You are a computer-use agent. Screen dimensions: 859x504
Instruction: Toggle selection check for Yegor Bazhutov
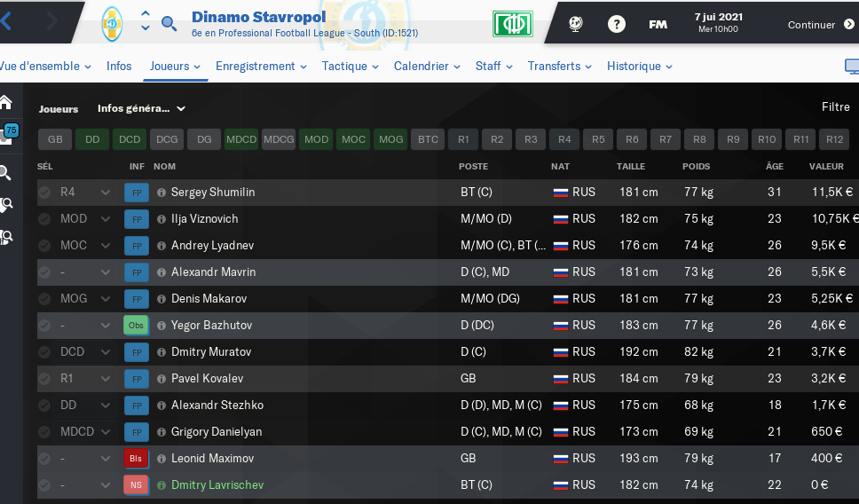pos(44,326)
